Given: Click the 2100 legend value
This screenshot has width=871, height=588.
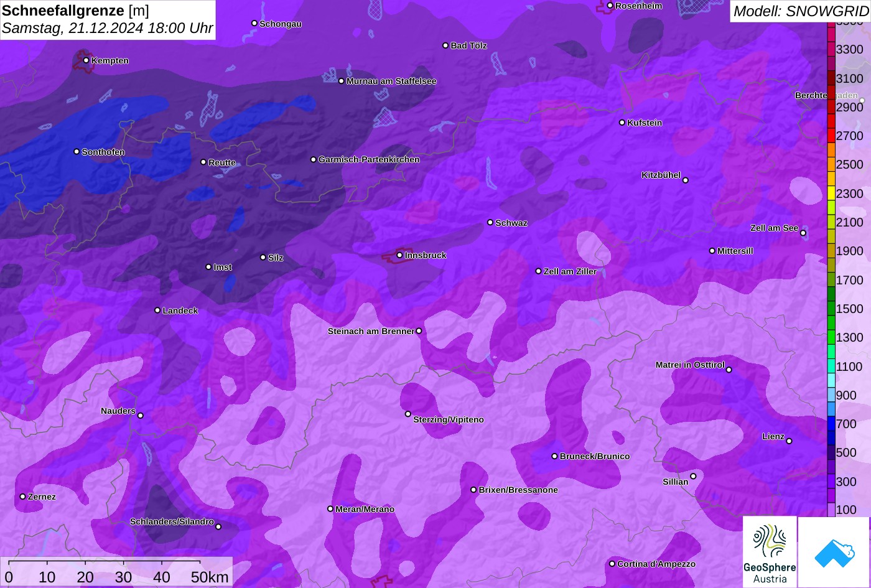Looking at the screenshot, I should [850, 222].
